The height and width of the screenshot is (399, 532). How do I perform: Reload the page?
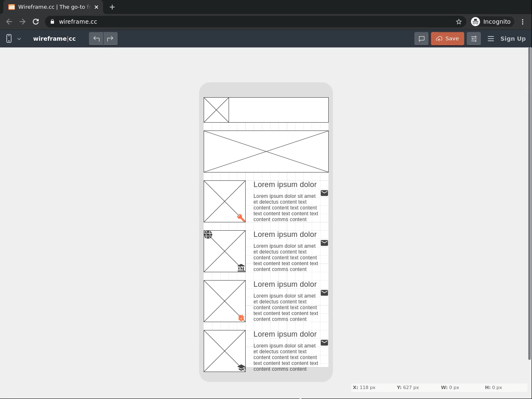[36, 22]
